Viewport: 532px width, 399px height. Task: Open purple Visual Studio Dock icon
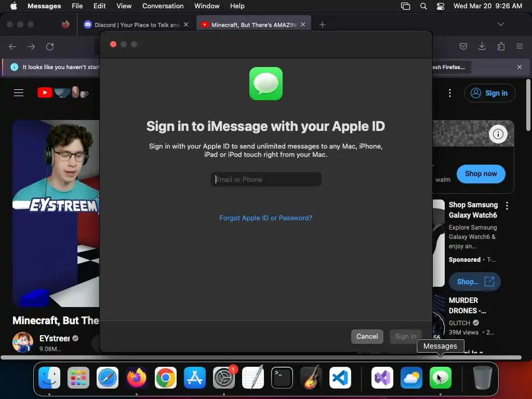[382, 378]
